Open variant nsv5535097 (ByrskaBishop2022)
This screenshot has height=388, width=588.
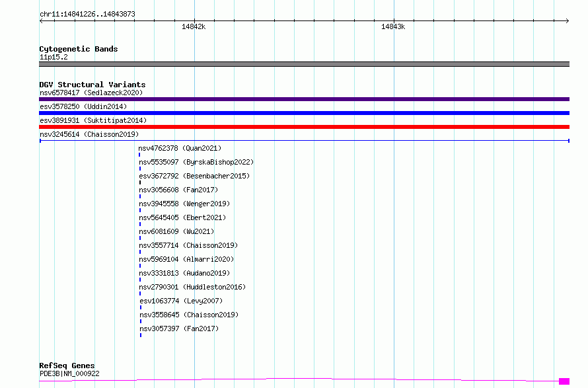pos(196,162)
